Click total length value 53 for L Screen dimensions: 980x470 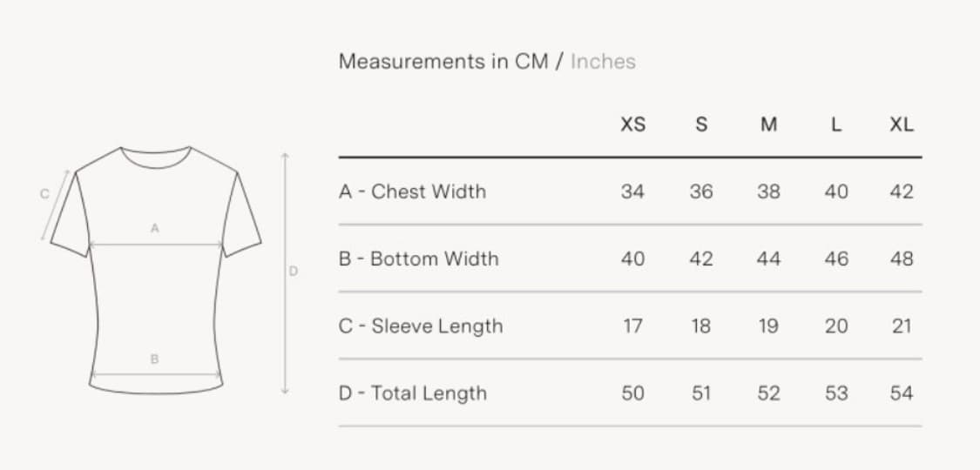pos(836,393)
